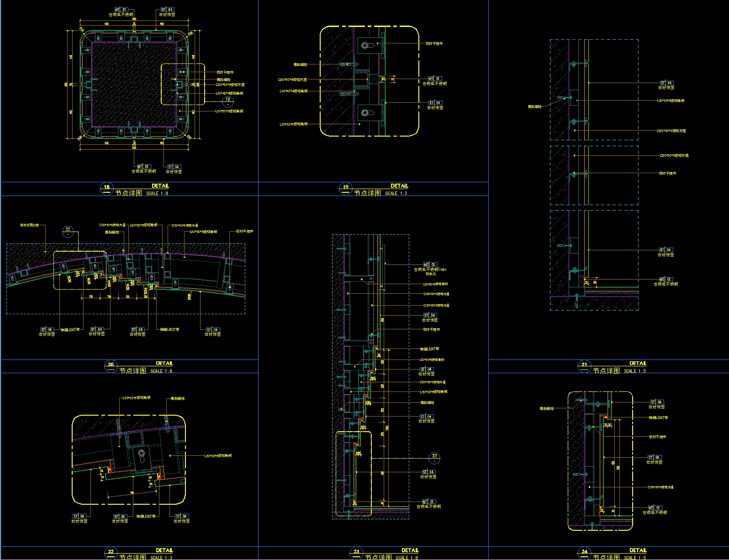
Task: Click the detail 18 number bubble
Action: pos(106,189)
